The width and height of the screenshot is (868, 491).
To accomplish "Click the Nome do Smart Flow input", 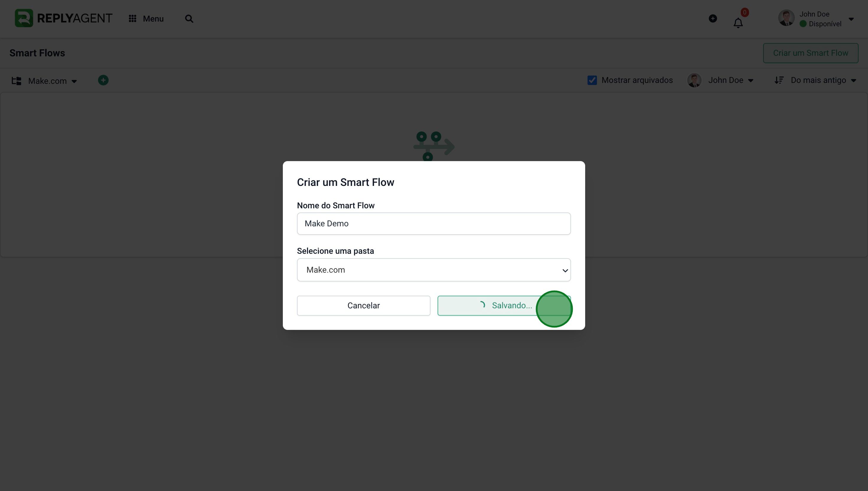I will tap(433, 224).
